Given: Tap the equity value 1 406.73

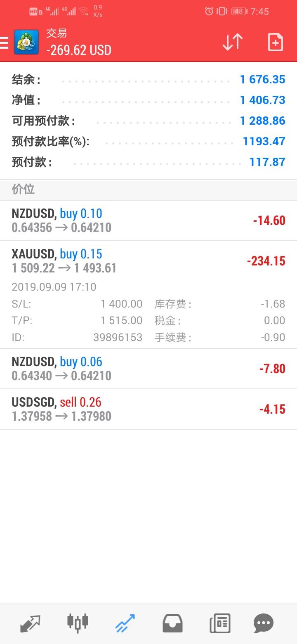Looking at the screenshot, I should [x=262, y=100].
